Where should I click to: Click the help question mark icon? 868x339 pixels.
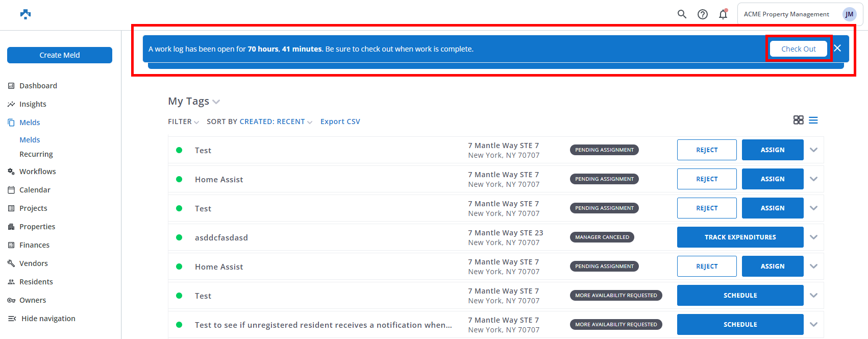click(703, 14)
